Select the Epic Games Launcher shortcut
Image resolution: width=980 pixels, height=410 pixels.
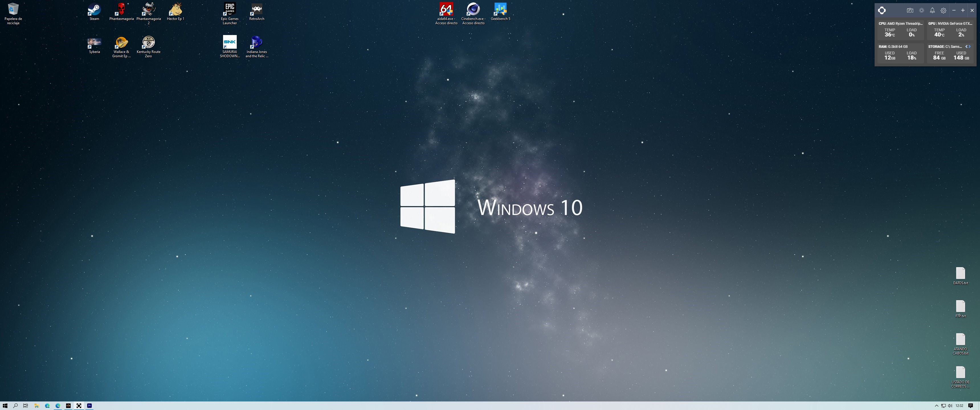pyautogui.click(x=230, y=14)
